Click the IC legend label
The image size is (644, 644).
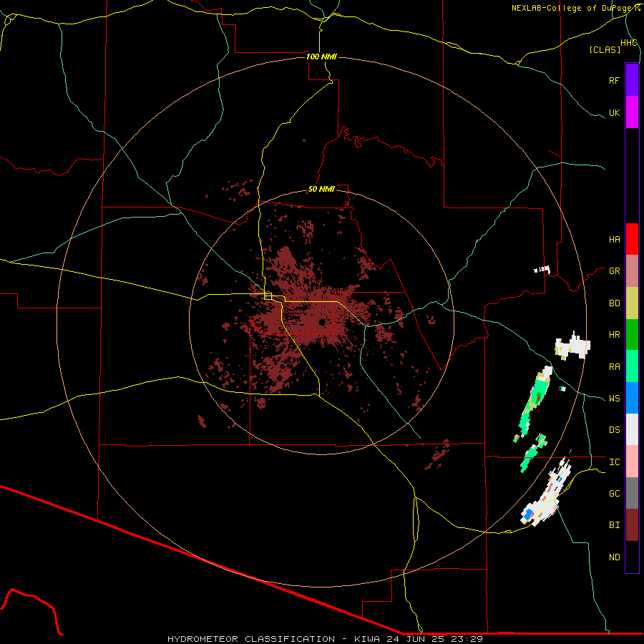(615, 462)
